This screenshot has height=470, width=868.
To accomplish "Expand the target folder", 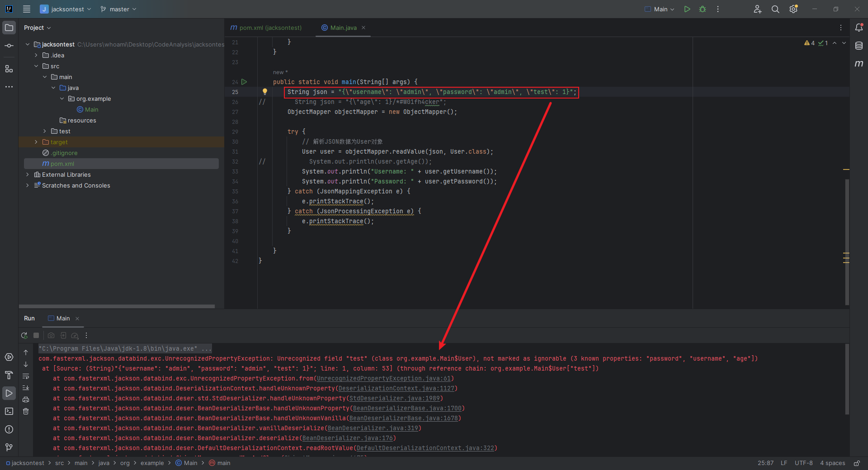I will click(x=36, y=142).
